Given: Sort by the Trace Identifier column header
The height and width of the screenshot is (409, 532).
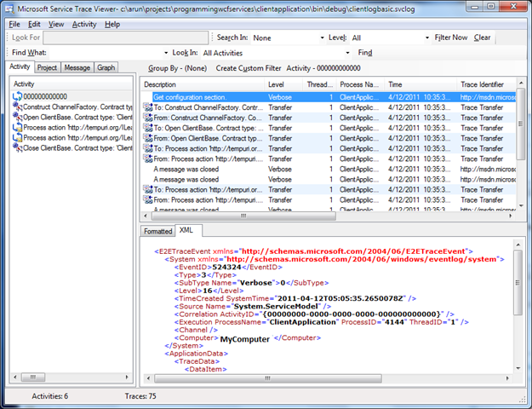Looking at the screenshot, I should coord(486,84).
